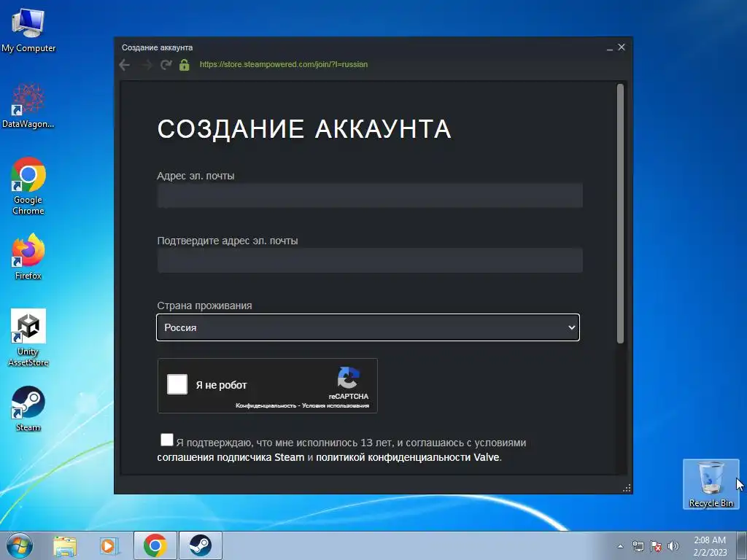This screenshot has height=560, width=747.
Task: Open the reCAPTCHA 'Условия использования' link
Action: [336, 405]
